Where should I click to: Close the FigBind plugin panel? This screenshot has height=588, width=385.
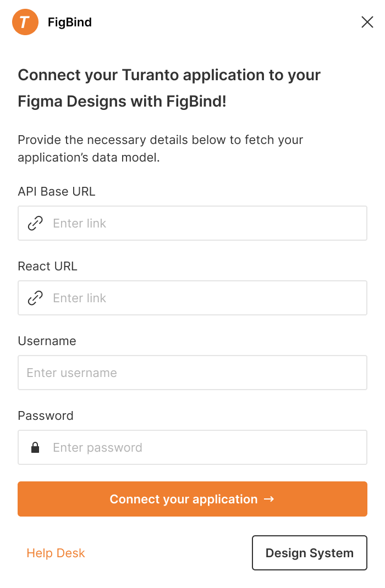pyautogui.click(x=367, y=22)
